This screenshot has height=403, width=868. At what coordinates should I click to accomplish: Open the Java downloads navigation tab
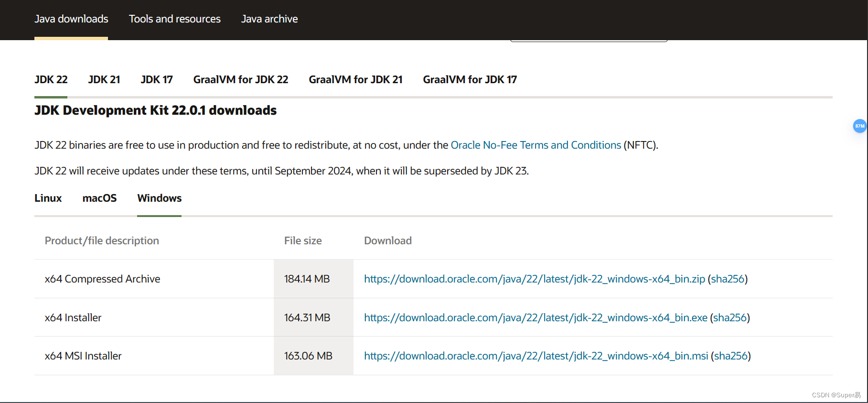point(71,19)
